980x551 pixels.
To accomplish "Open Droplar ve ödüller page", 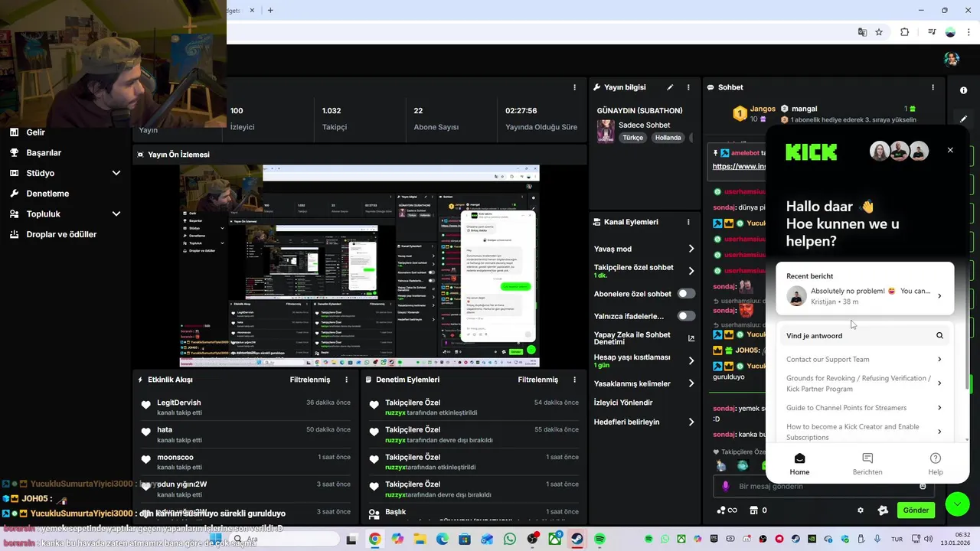I will [x=61, y=234].
